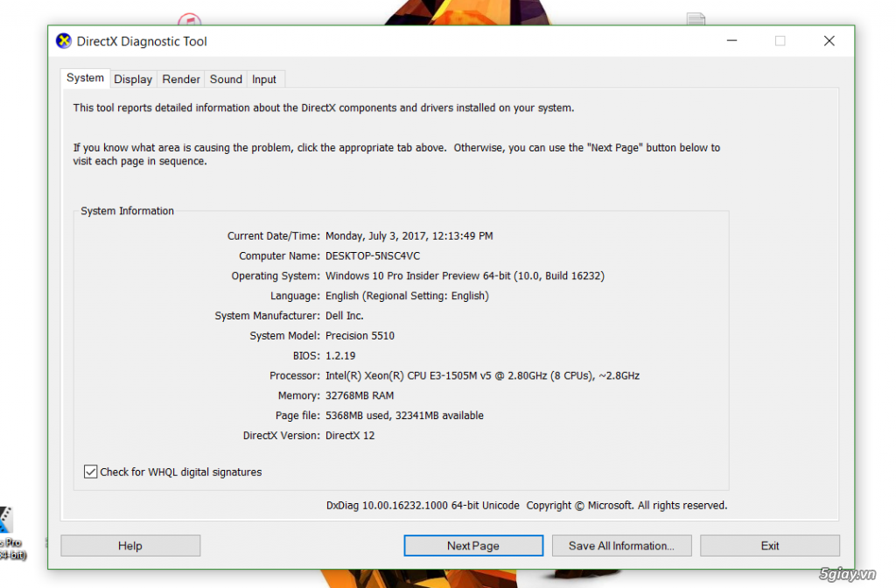Click the DirectX icon in the title bar

(64, 41)
